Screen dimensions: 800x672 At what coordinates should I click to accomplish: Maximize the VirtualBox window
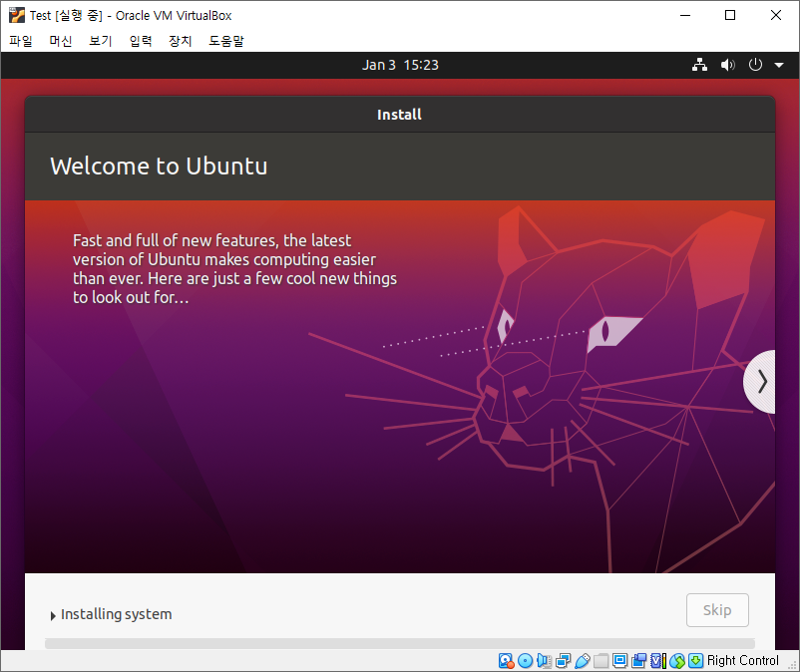(730, 15)
